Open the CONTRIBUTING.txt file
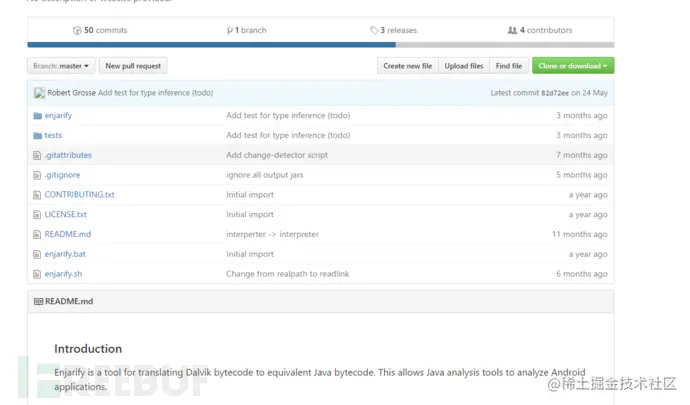This screenshot has height=405, width=690. [79, 195]
